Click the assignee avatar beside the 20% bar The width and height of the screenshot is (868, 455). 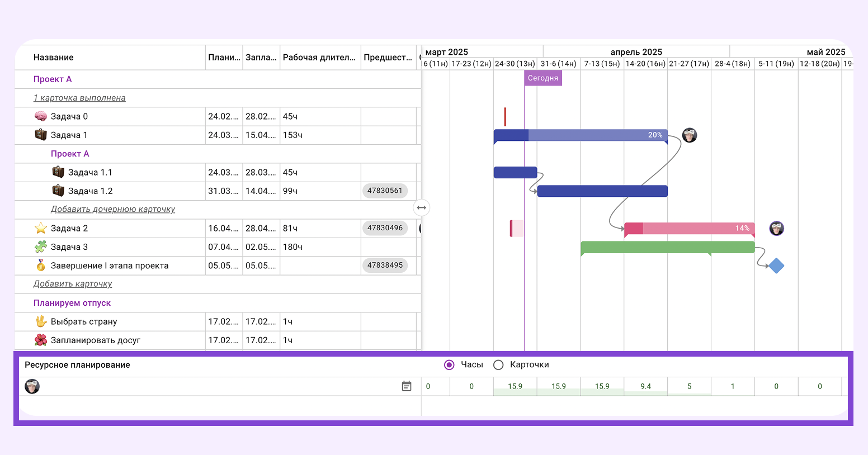690,135
